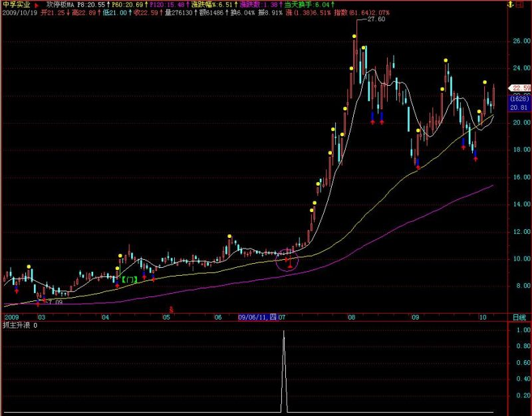Image resolution: width=532 pixels, height=416 pixels.
Task: Click the 抓主升浪 sub-indicator label
Action: (x=16, y=326)
